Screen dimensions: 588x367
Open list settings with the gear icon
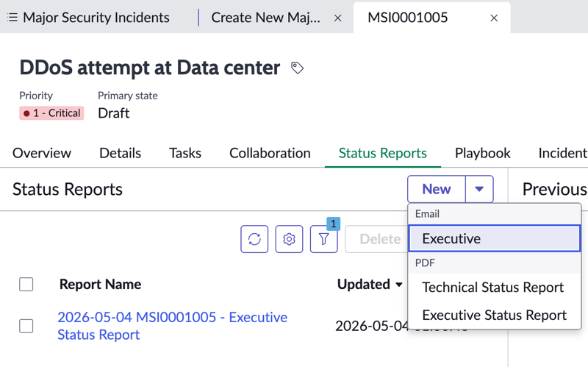click(x=289, y=239)
